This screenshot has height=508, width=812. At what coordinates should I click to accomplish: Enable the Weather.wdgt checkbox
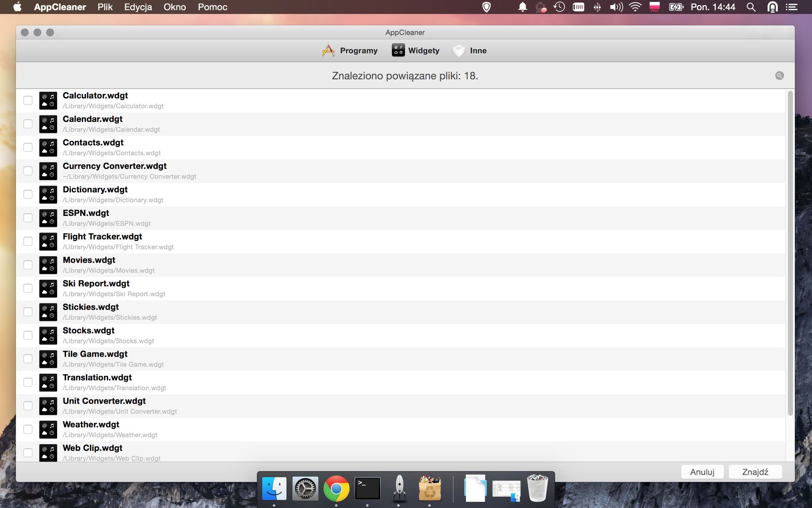click(x=28, y=429)
